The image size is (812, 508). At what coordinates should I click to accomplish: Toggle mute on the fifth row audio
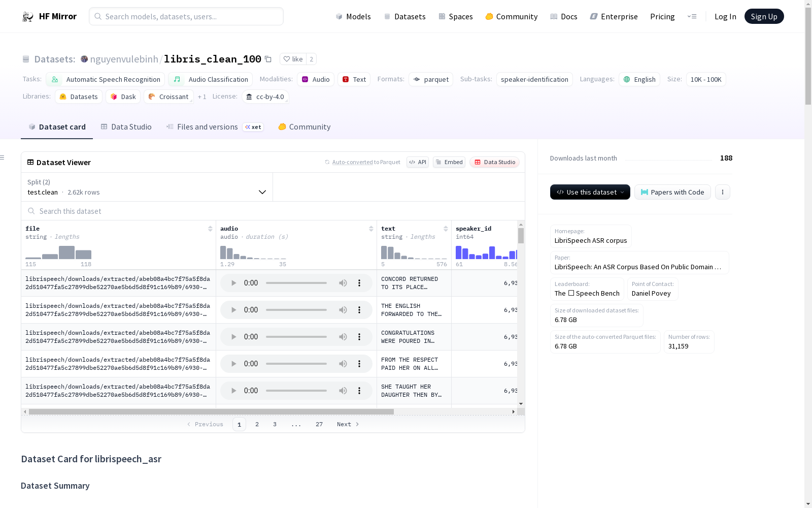(343, 391)
